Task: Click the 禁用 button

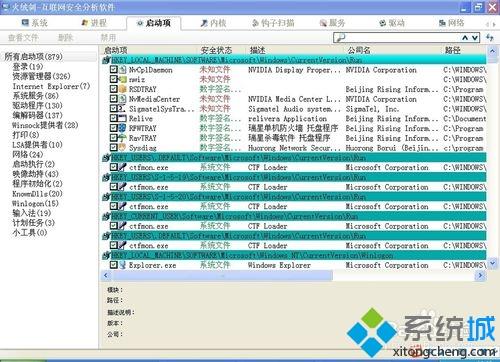Action: click(108, 38)
